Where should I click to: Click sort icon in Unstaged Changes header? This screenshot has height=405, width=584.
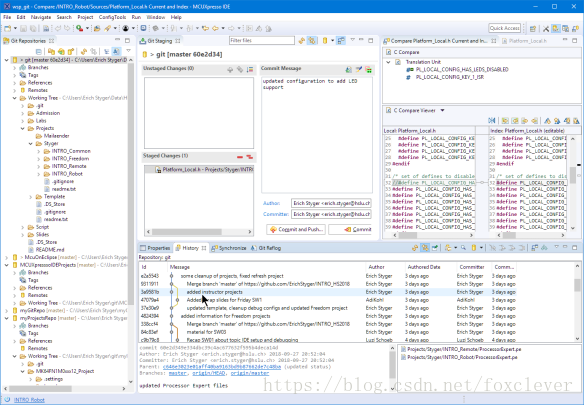click(250, 69)
